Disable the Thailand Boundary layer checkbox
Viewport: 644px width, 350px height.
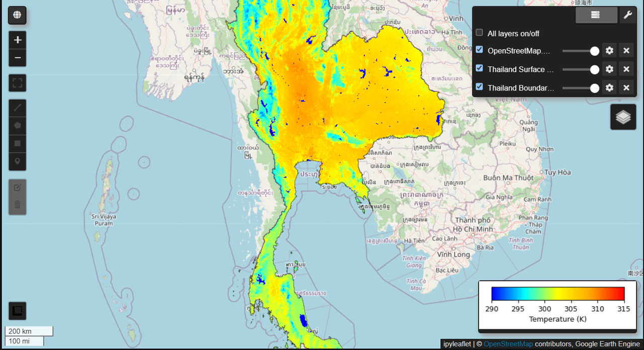[479, 87]
